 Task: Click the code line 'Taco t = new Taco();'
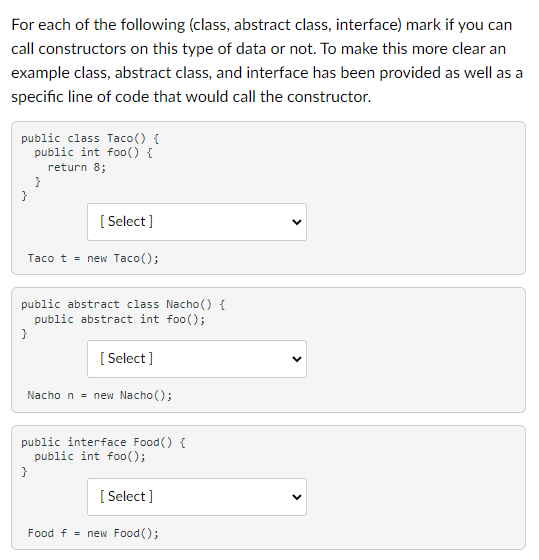(x=93, y=258)
